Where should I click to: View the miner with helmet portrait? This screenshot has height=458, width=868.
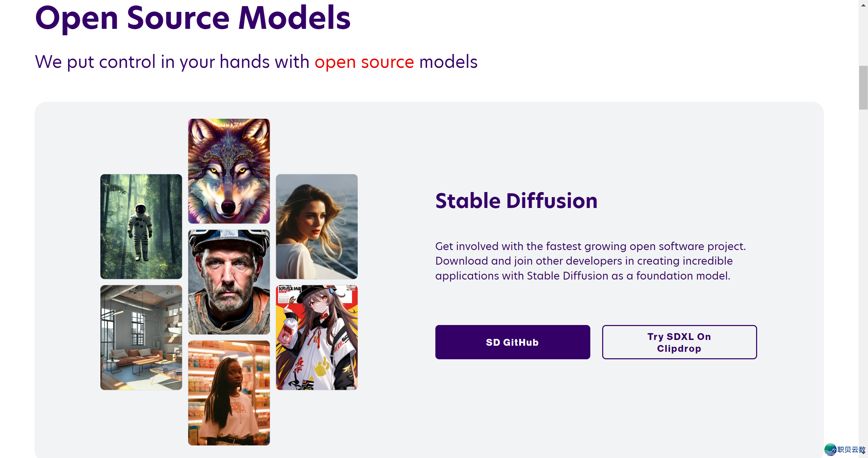[229, 282]
